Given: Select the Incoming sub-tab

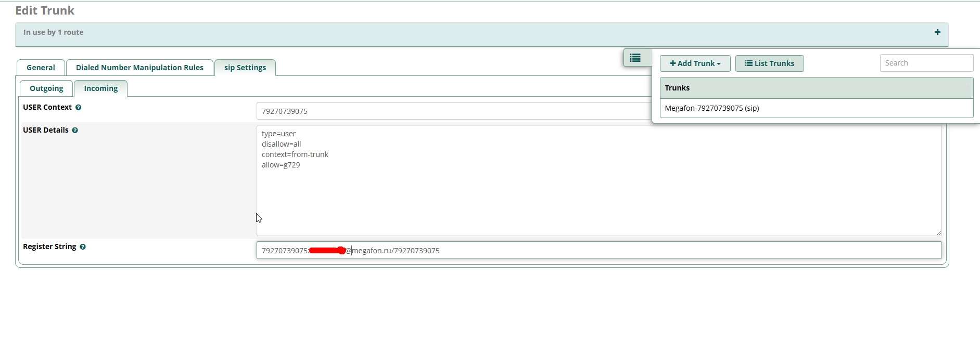Looking at the screenshot, I should [x=101, y=88].
